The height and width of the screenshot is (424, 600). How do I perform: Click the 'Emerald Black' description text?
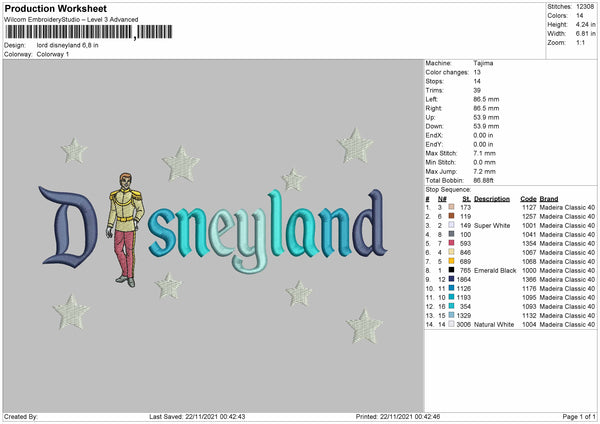tap(495, 271)
